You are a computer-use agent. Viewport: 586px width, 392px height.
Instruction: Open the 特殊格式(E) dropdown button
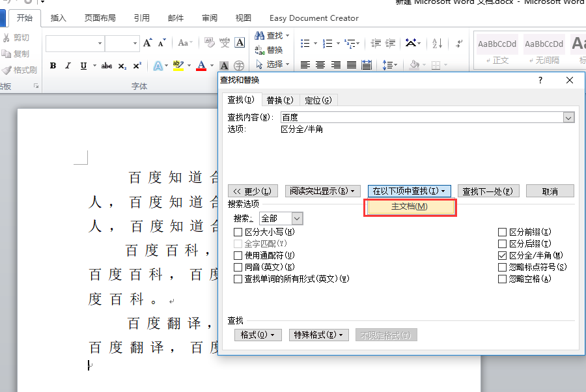[319, 335]
